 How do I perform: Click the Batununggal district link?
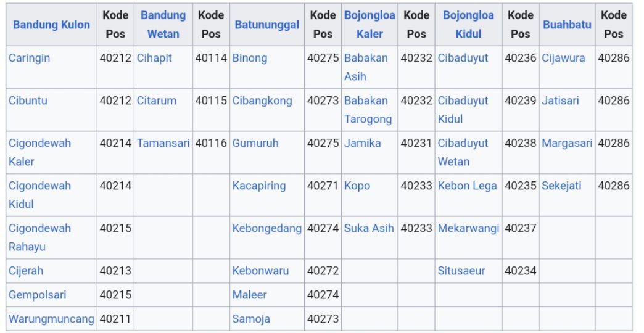tap(267, 25)
